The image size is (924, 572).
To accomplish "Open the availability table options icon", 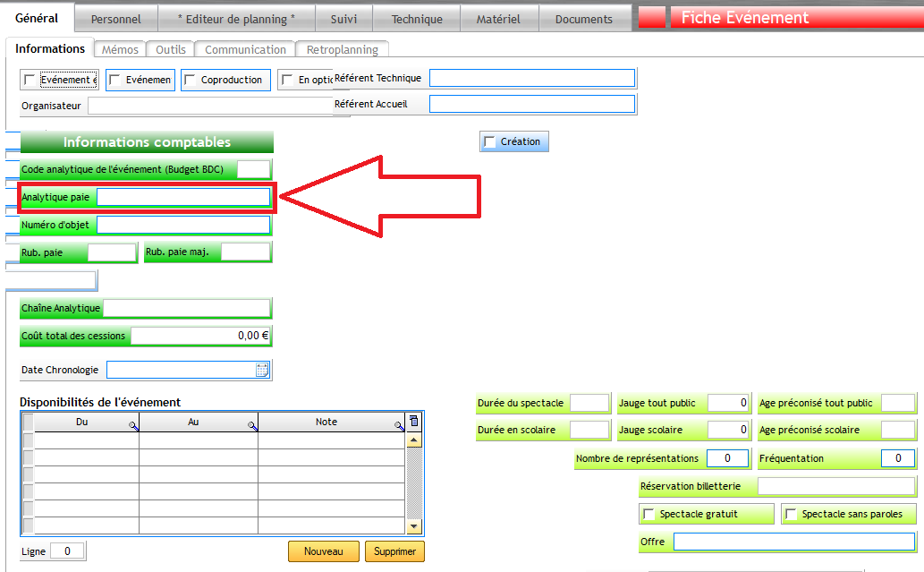I will [x=413, y=421].
